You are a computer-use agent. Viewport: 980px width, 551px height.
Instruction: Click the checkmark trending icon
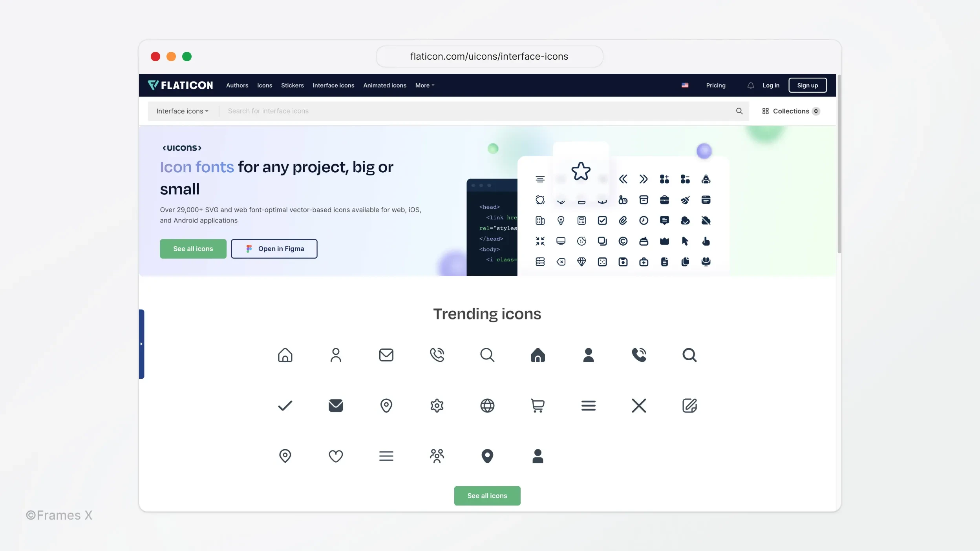coord(285,405)
